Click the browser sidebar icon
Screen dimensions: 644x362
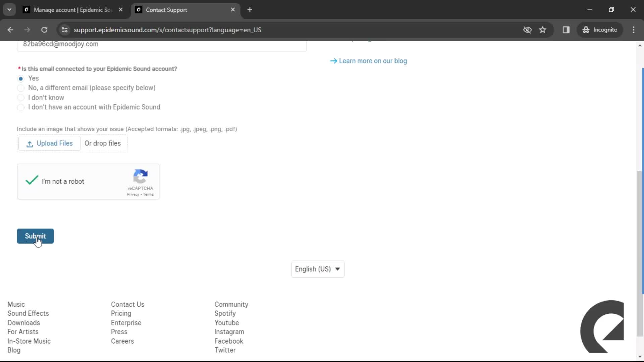coord(567,29)
